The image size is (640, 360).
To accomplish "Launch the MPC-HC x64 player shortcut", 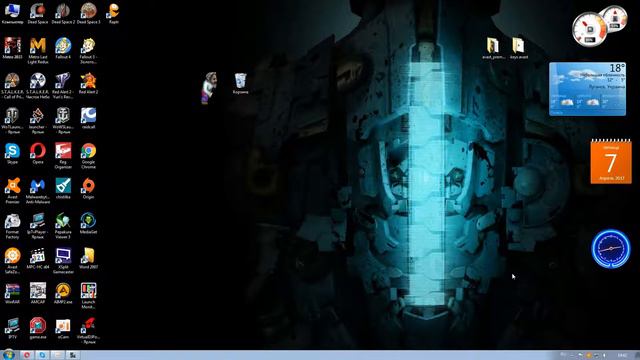I will point(38,258).
